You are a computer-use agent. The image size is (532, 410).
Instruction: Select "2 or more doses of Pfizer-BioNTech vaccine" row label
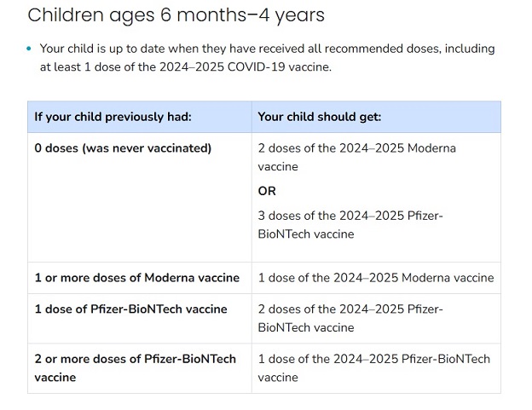[x=135, y=367]
